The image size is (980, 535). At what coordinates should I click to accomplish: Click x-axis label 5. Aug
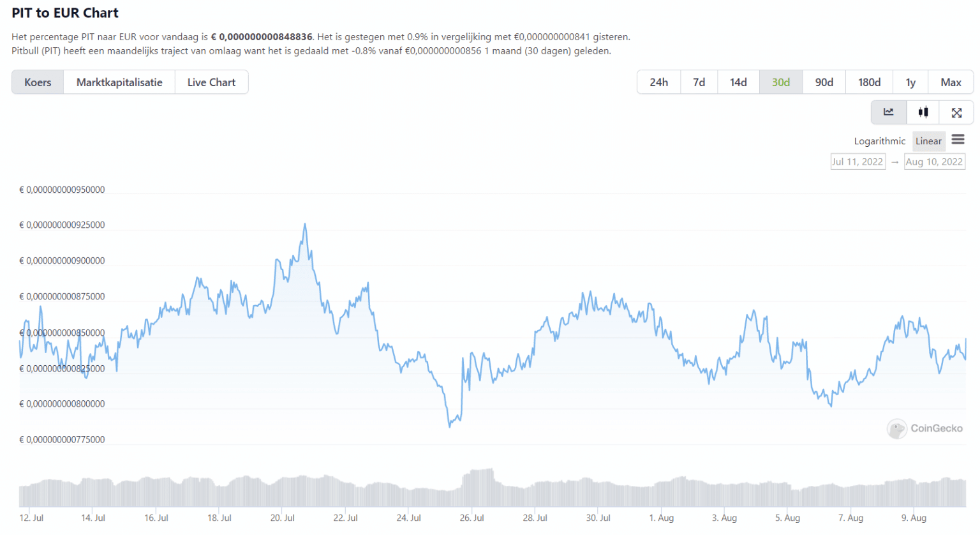click(788, 518)
